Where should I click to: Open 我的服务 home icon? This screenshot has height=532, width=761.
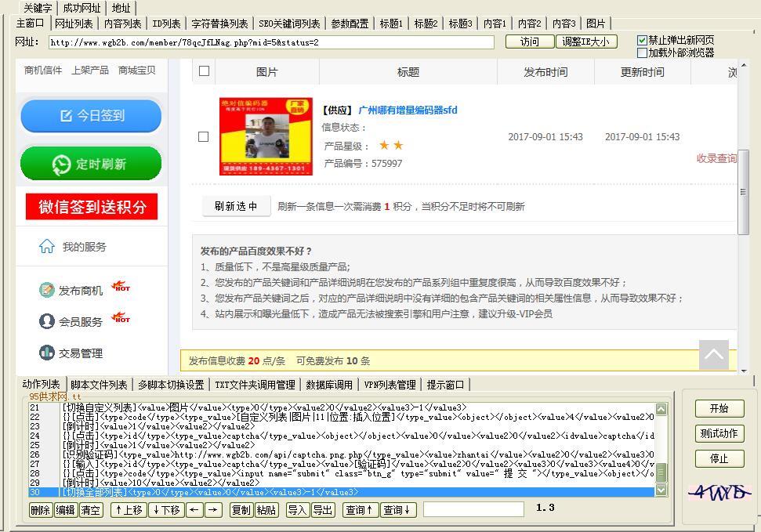47,247
